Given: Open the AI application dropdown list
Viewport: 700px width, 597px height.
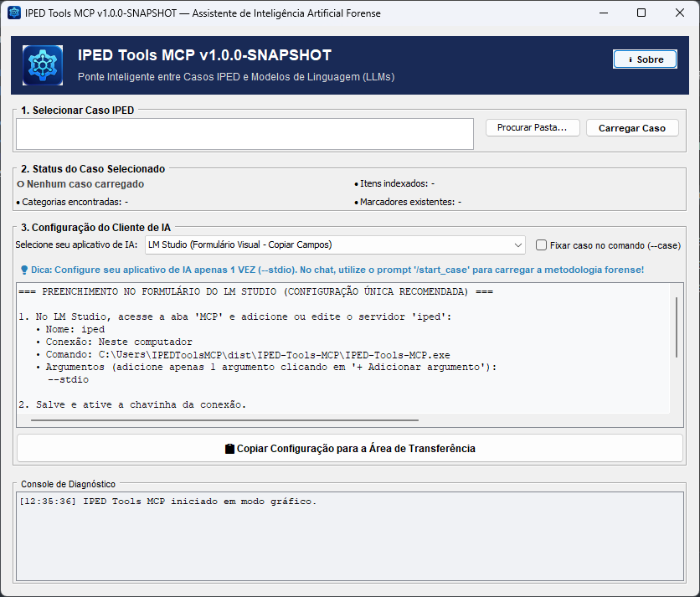Looking at the screenshot, I should [x=335, y=245].
